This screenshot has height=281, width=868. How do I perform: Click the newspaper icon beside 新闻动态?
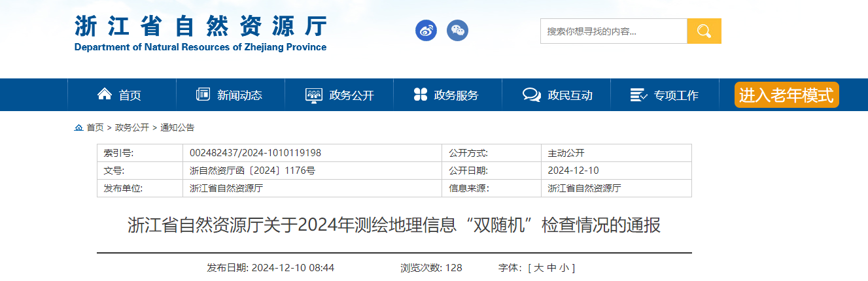tap(203, 94)
